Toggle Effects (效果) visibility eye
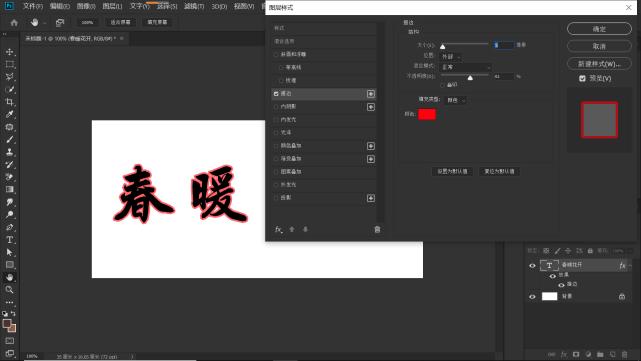The height and width of the screenshot is (361, 641). [553, 276]
